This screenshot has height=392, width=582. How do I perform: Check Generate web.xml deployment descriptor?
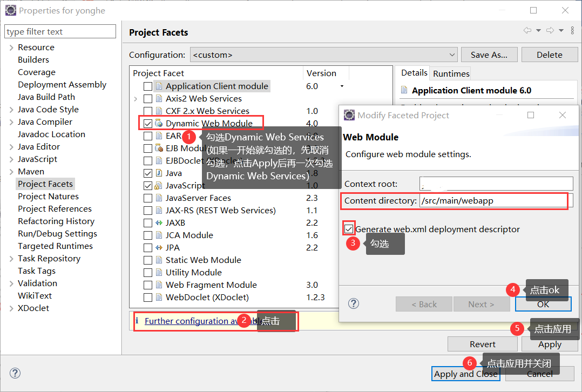coord(349,229)
